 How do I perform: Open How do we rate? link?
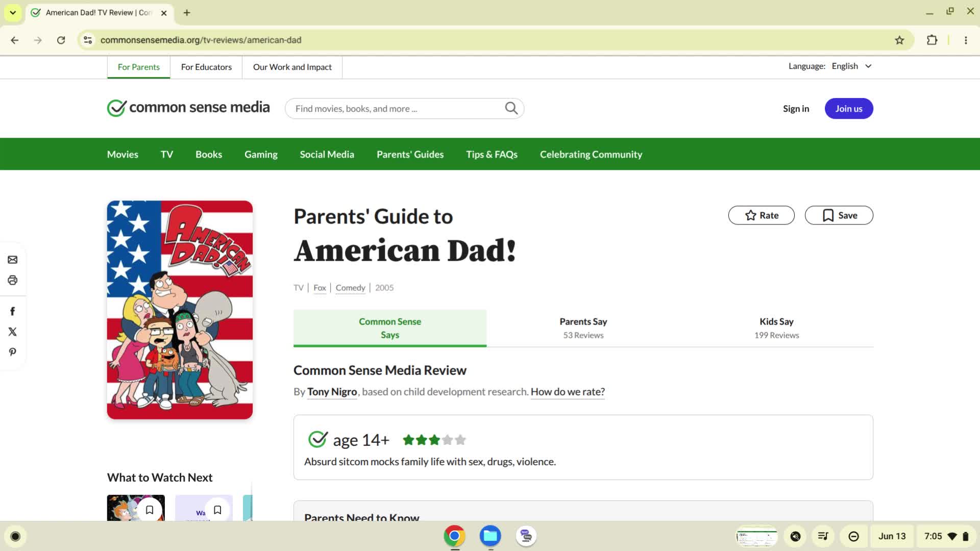pos(568,392)
